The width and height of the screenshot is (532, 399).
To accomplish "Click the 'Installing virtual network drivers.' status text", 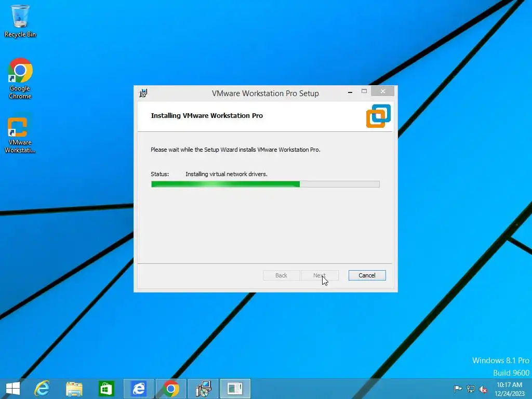I will [227, 174].
